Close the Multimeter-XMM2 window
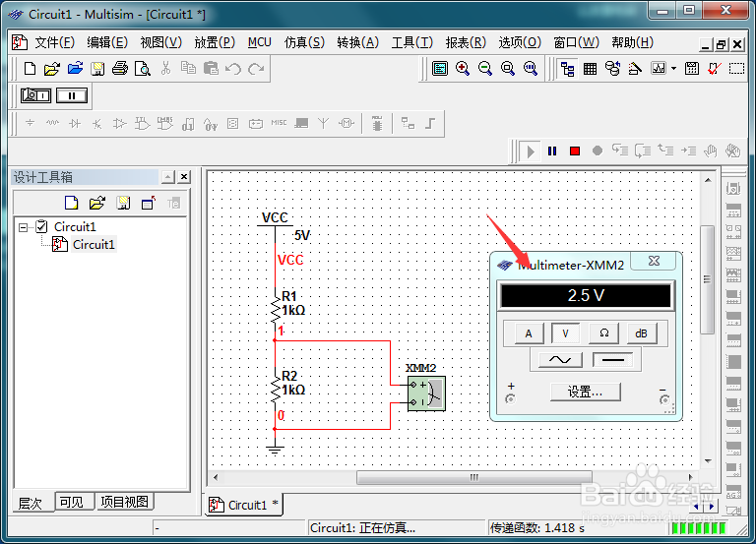The width and height of the screenshot is (756, 544). click(654, 261)
